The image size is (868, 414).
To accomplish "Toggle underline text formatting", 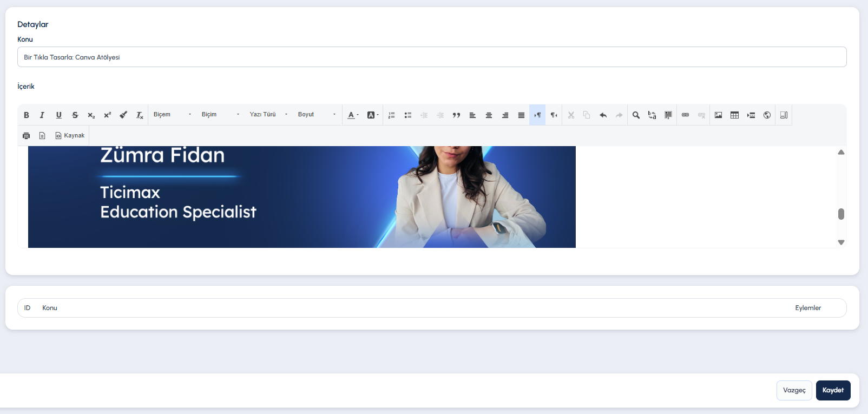I will pyautogui.click(x=58, y=115).
